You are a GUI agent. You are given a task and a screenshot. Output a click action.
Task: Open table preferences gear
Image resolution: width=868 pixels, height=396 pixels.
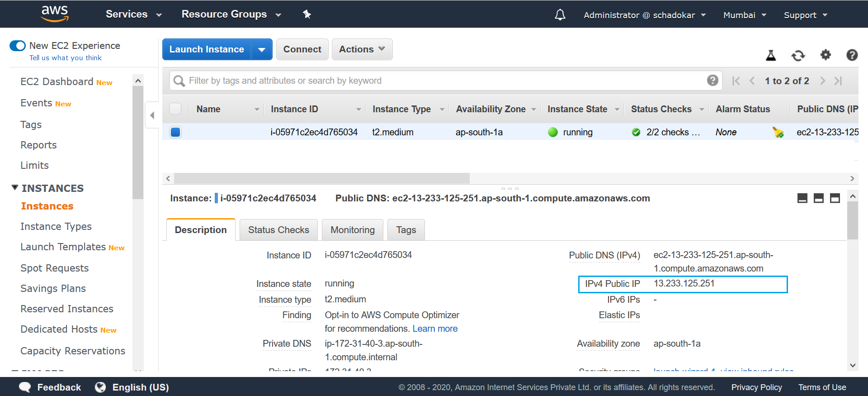point(826,55)
